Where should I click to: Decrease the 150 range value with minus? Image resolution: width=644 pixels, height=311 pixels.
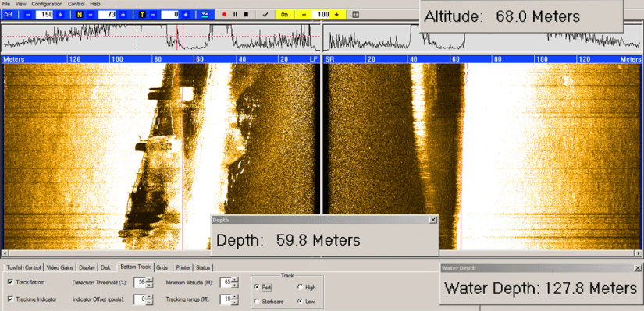click(x=27, y=14)
